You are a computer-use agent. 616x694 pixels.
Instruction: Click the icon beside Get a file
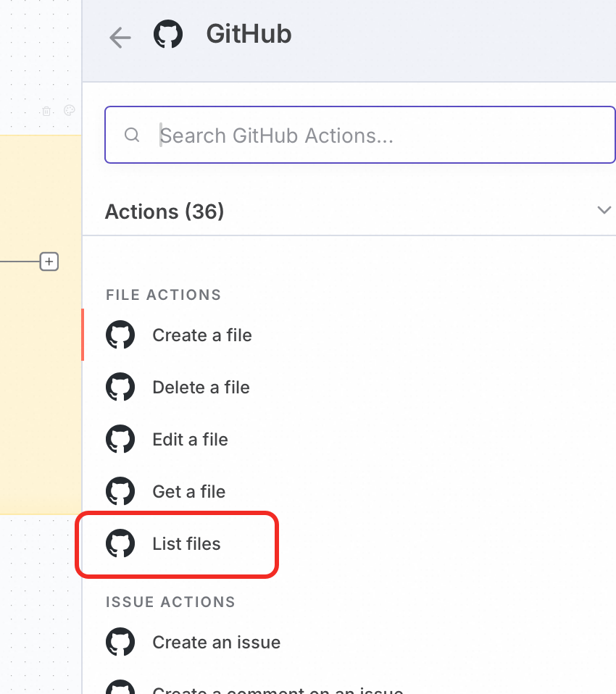(120, 492)
